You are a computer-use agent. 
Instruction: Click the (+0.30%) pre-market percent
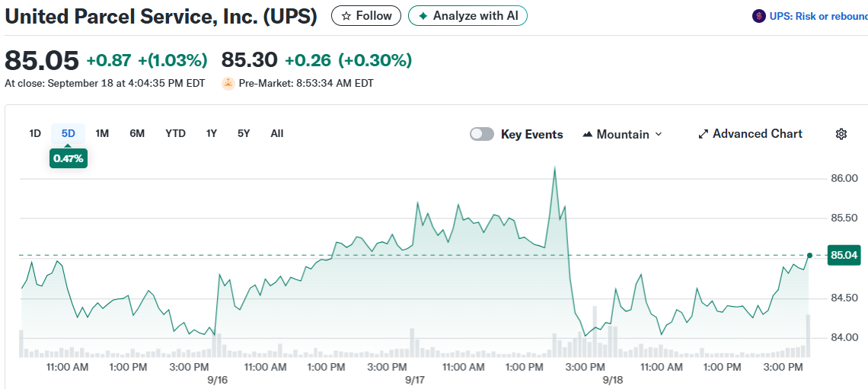tap(375, 60)
